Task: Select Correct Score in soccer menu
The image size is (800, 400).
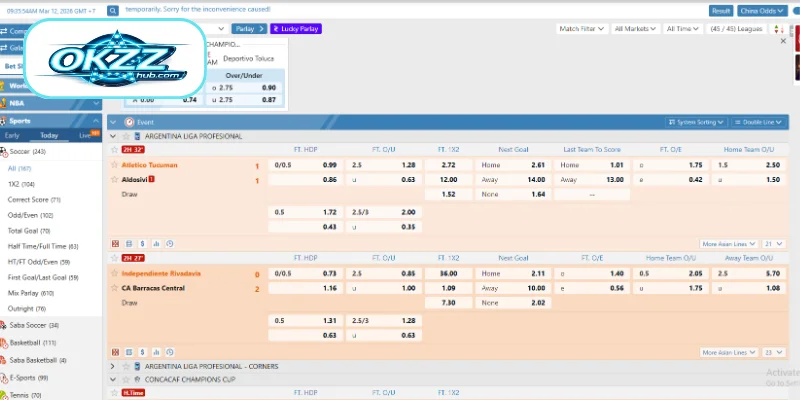Action: tap(34, 200)
